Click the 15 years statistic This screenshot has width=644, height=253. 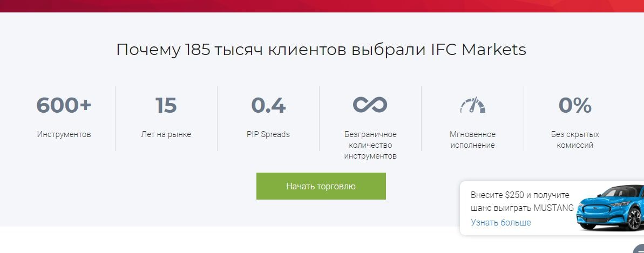point(166,105)
